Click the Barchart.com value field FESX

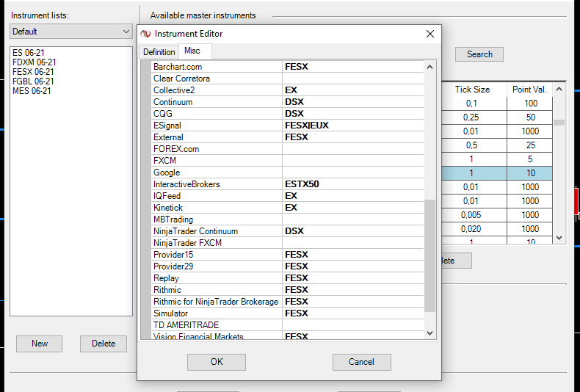pos(353,67)
